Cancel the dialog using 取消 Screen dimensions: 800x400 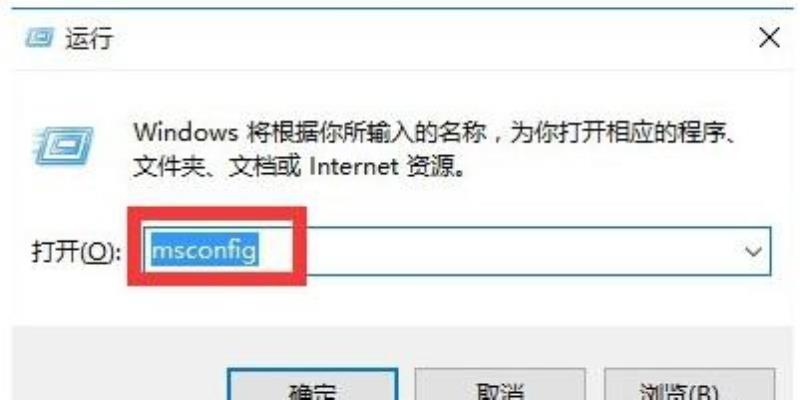(499, 385)
